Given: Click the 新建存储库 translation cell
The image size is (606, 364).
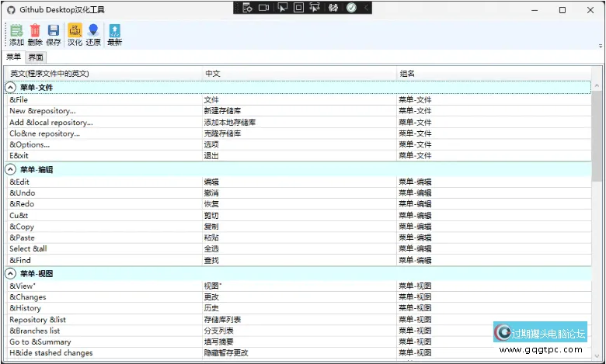Looking at the screenshot, I should (300, 111).
